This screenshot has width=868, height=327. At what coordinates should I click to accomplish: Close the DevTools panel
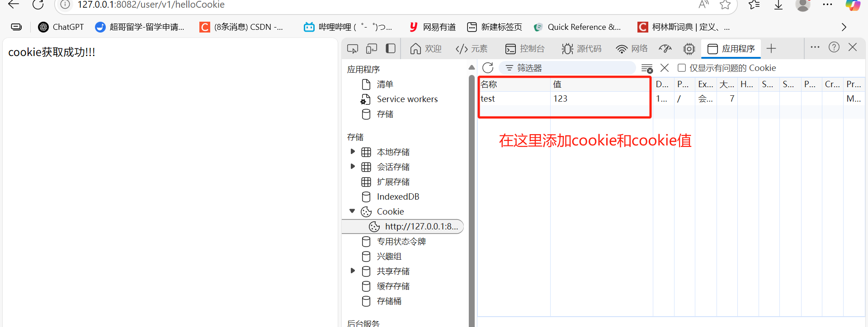tap(853, 47)
